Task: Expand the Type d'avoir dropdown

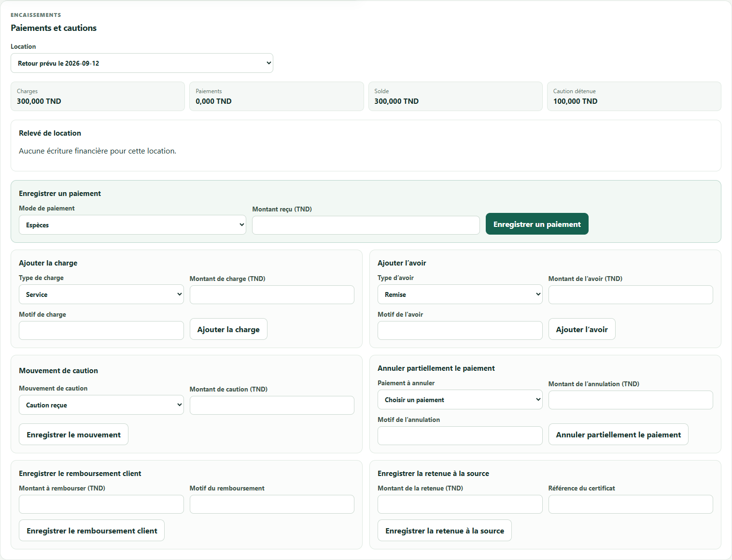Action: coord(460,294)
